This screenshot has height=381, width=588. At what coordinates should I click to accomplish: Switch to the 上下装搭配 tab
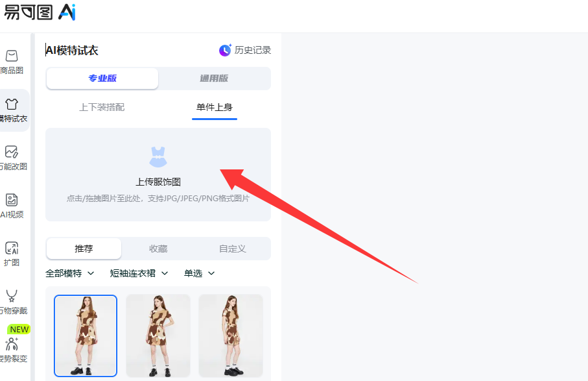click(102, 107)
